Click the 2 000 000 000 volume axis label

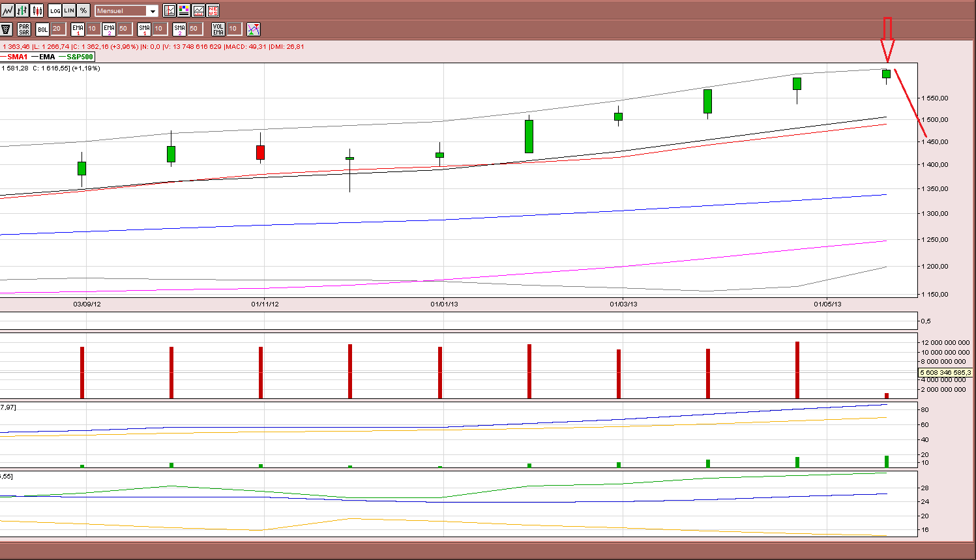(x=943, y=390)
